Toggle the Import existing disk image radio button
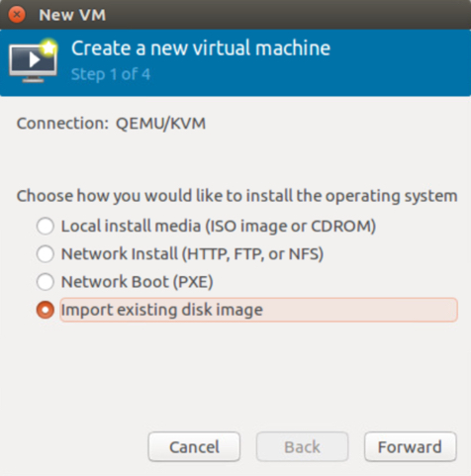 46,310
